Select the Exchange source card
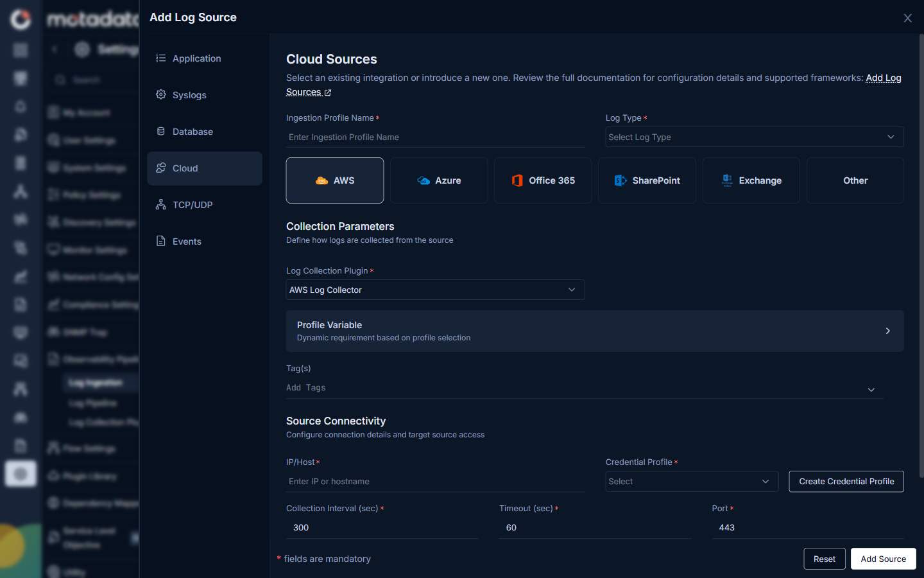Image resolution: width=924 pixels, height=578 pixels. pyautogui.click(x=751, y=180)
